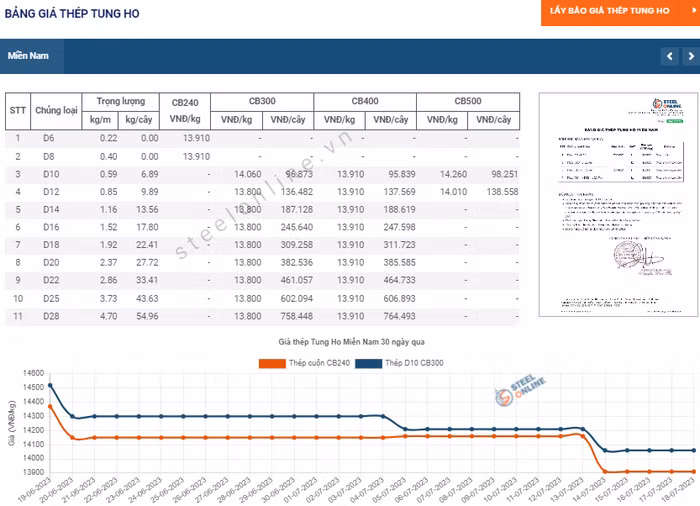Image resolution: width=700 pixels, height=506 pixels.
Task: Click the D6 row label
Action: [49, 138]
